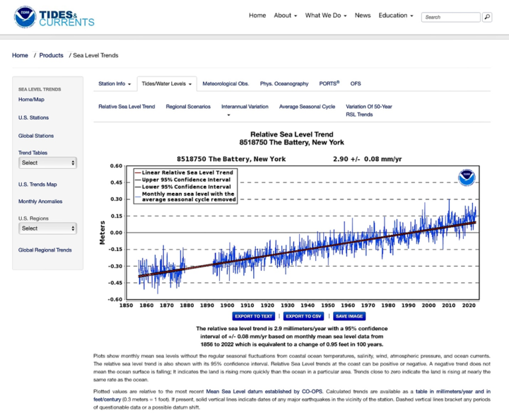Click the search magnifier icon

coord(487,17)
